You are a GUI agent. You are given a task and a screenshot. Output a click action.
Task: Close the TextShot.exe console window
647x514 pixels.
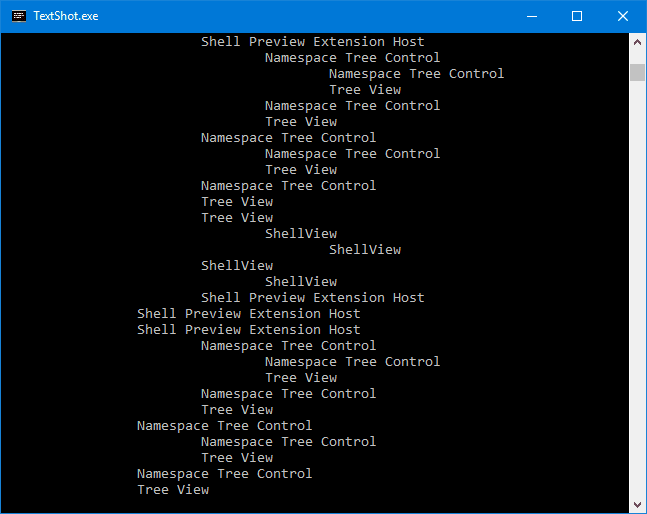pyautogui.click(x=623, y=16)
